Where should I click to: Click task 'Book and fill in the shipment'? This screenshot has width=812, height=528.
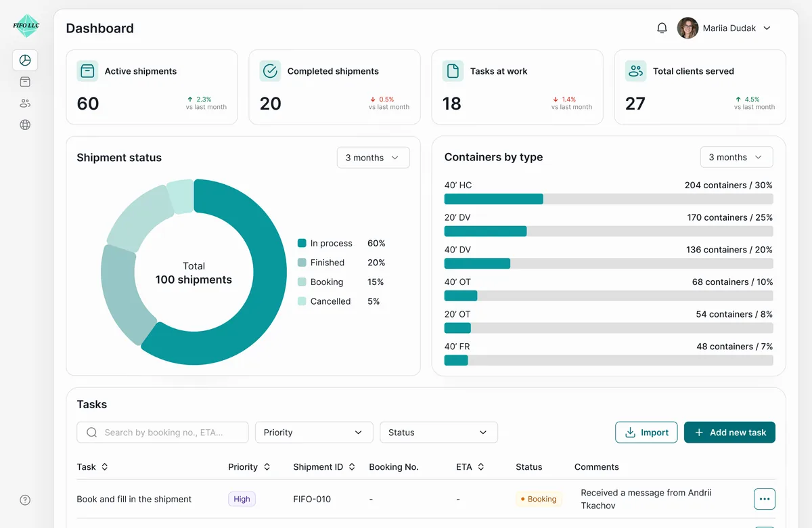pos(134,499)
